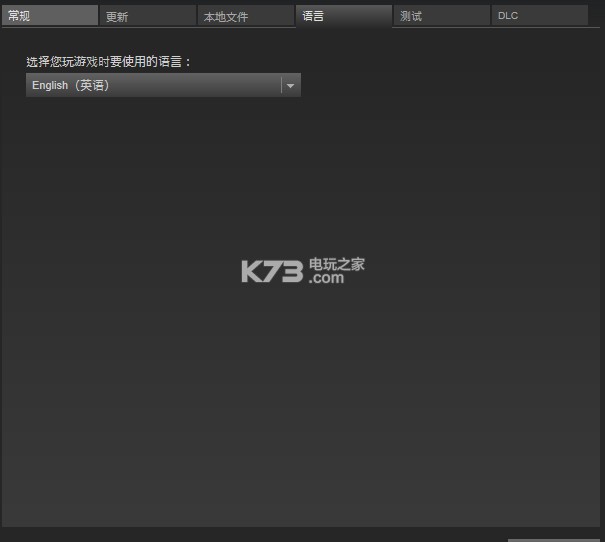Click the English (英语) language combo box

[x=155, y=86]
